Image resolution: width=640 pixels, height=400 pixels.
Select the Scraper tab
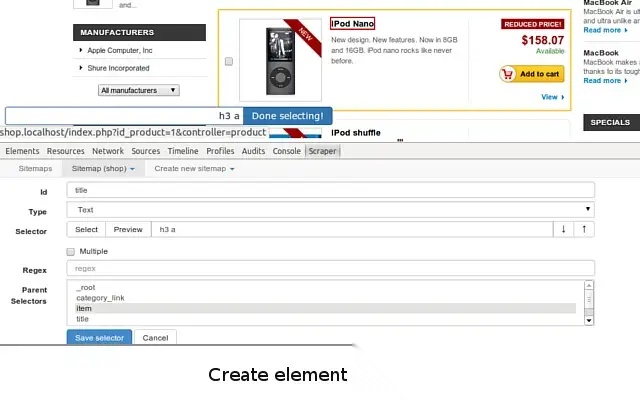[322, 151]
